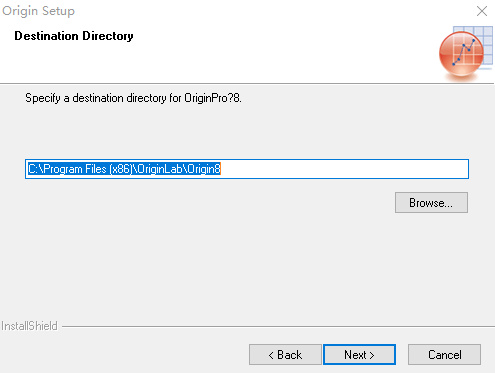This screenshot has width=495, height=373.
Task: Click the separator line beside InstallShield
Action: (278, 326)
